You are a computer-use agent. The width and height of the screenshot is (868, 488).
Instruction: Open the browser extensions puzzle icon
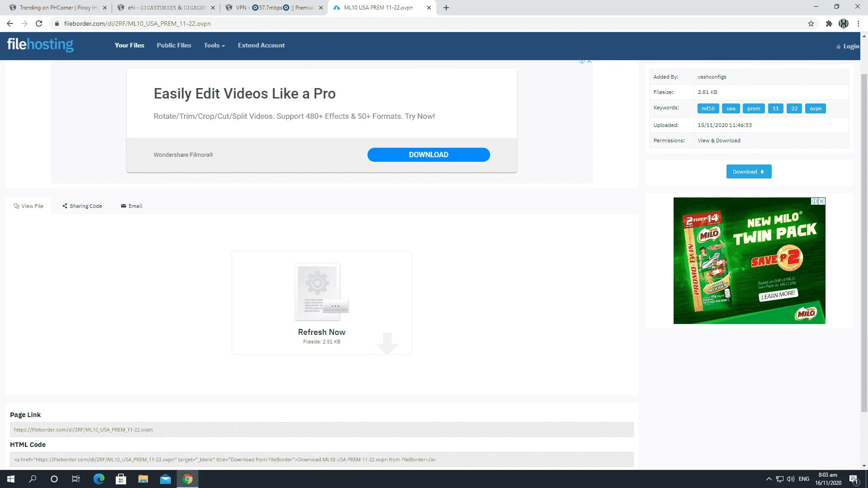(829, 23)
